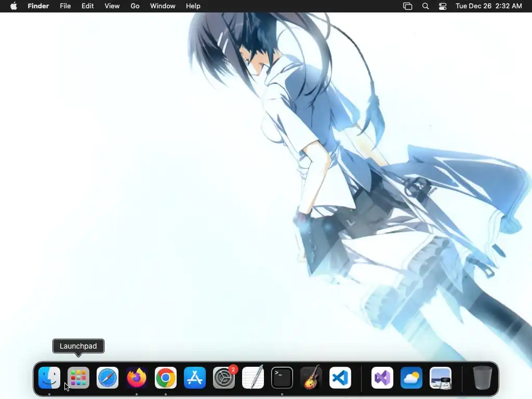The height and width of the screenshot is (399, 532).
Task: Open the App Store icon
Action: coord(195,378)
